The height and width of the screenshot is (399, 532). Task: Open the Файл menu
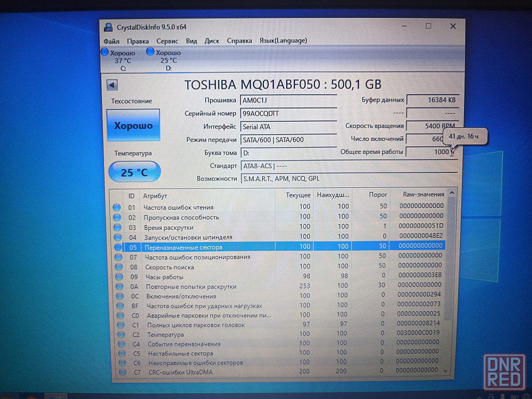tap(111, 41)
